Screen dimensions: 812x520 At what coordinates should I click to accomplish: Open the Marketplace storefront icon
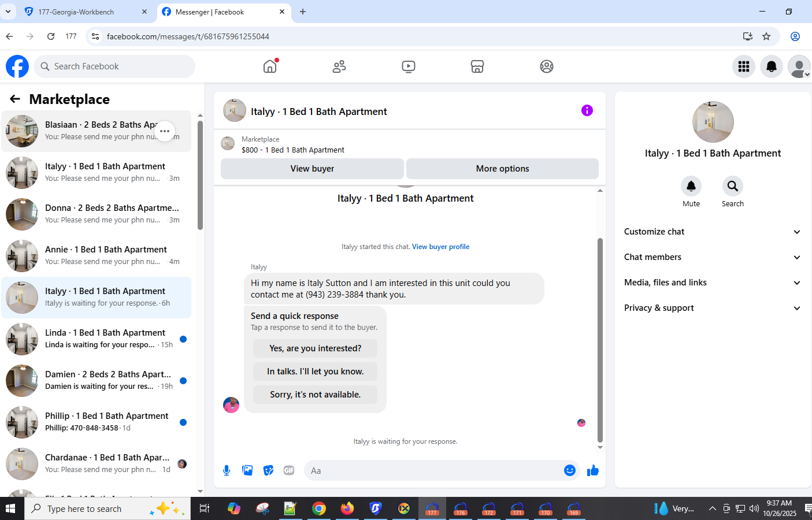pos(477,66)
